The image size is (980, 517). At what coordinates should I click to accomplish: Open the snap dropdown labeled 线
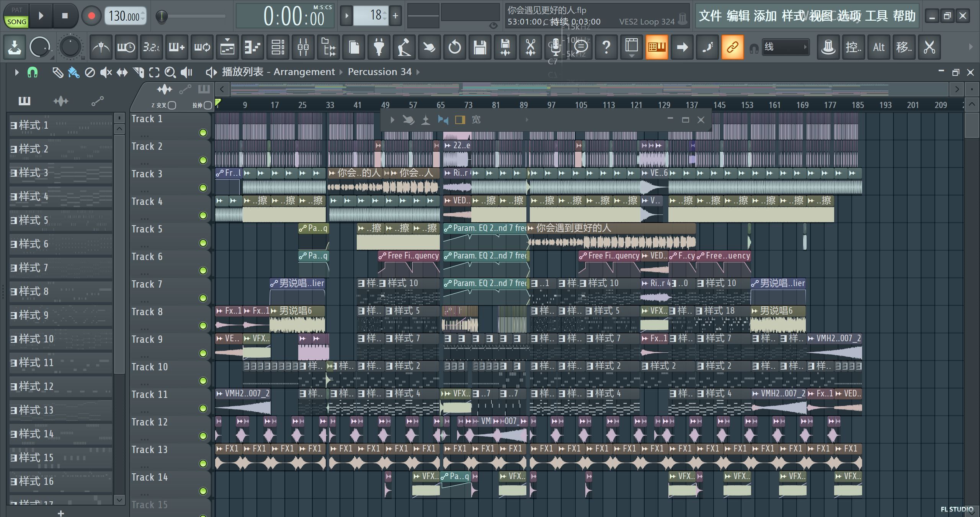(x=786, y=47)
